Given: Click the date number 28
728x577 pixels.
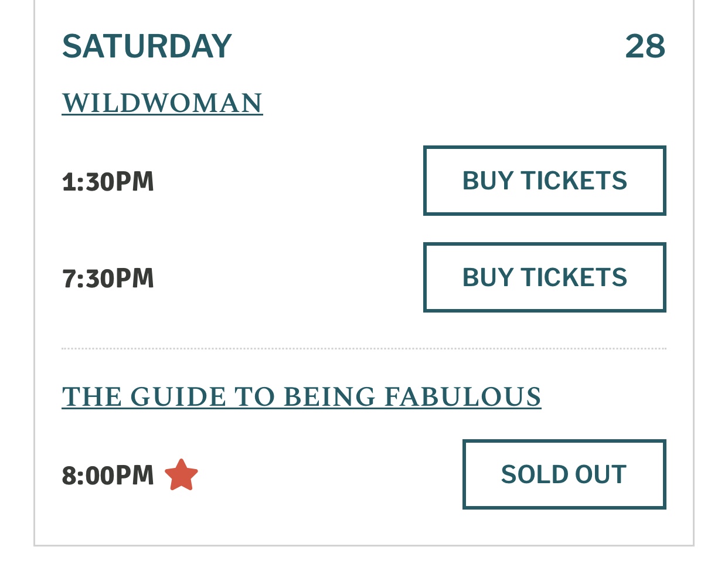Looking at the screenshot, I should click(645, 46).
